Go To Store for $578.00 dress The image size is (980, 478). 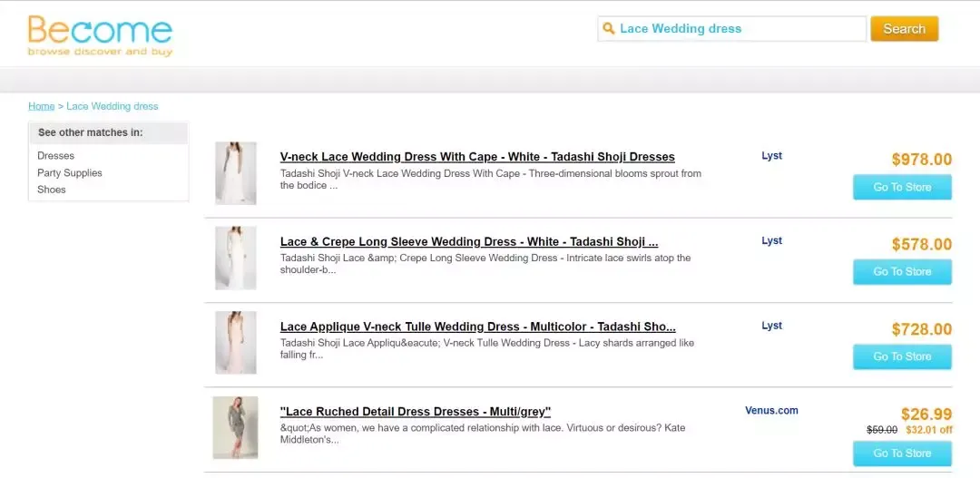(902, 272)
